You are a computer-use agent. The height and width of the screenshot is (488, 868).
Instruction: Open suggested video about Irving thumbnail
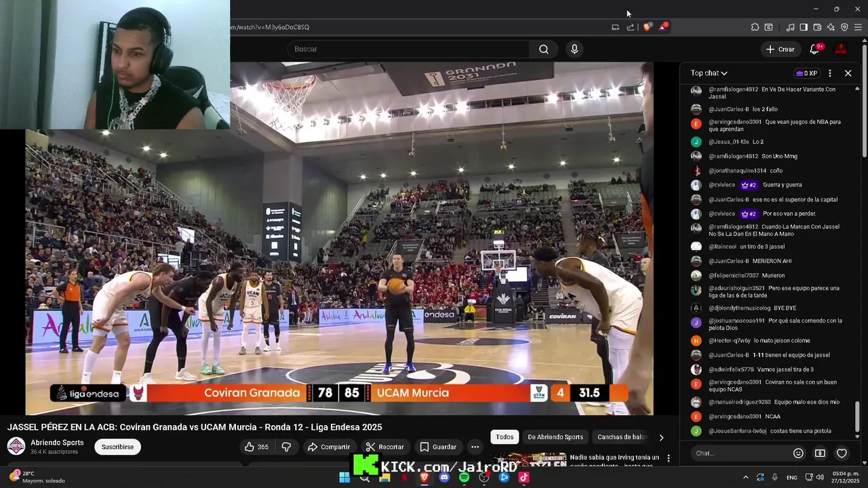point(528,459)
